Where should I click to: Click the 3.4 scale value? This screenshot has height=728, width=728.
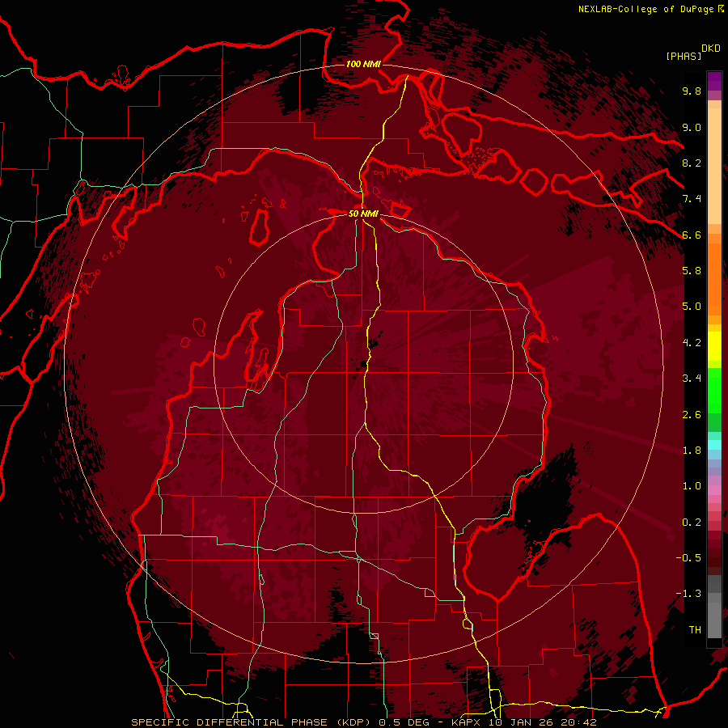pyautogui.click(x=692, y=379)
